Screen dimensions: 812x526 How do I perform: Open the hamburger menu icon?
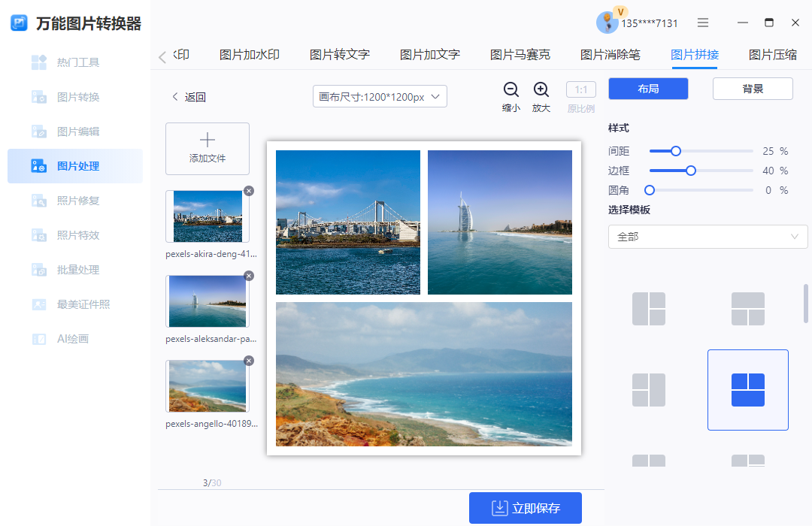click(x=703, y=23)
